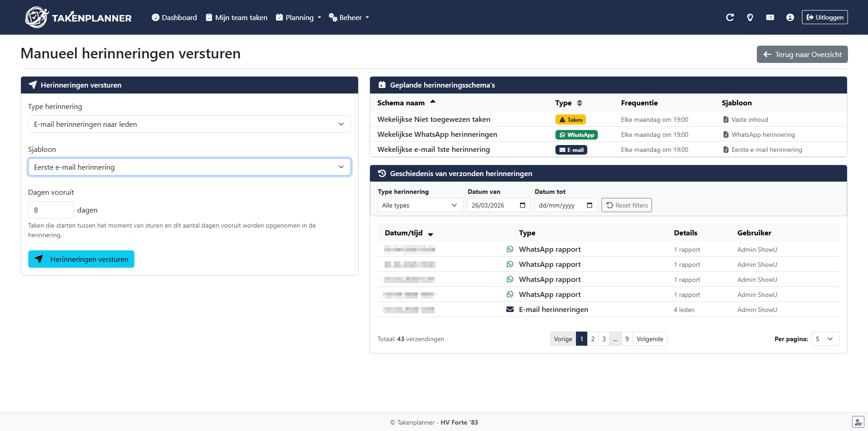
Task: Click the Herinneringen versturen button
Action: pos(81,259)
